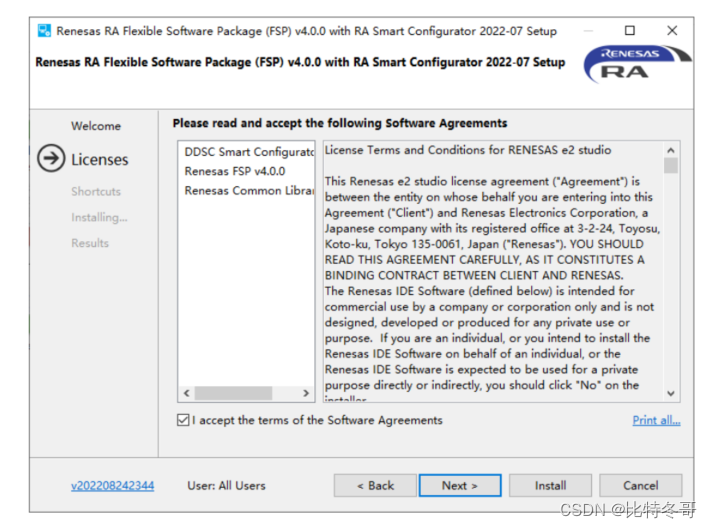This screenshot has height=528, width=712.
Task: Close the setup window
Action: [x=672, y=30]
